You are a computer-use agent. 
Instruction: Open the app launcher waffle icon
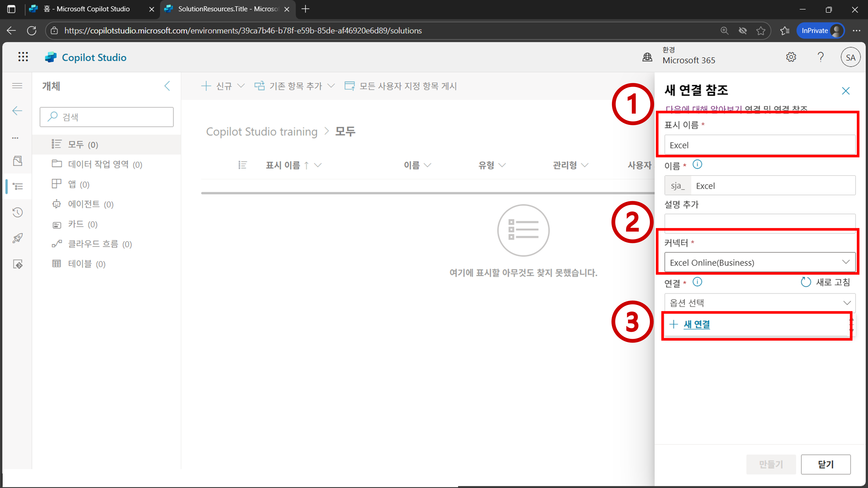click(23, 57)
